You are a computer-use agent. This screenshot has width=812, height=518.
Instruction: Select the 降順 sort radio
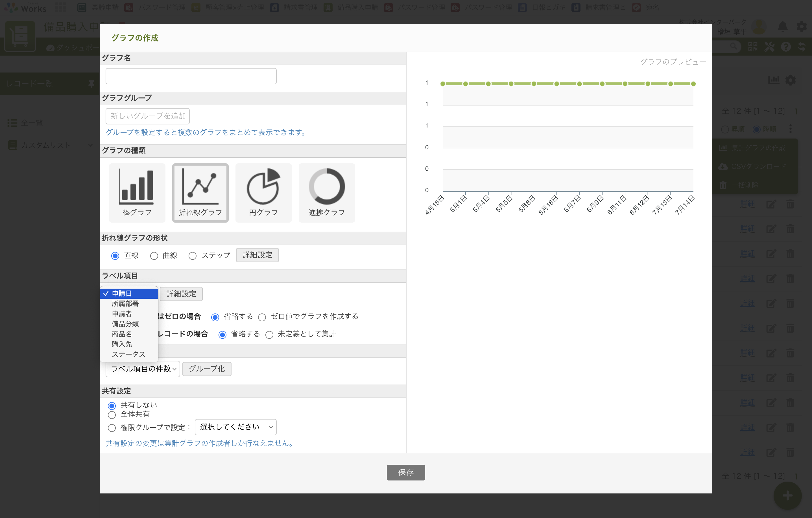(756, 129)
